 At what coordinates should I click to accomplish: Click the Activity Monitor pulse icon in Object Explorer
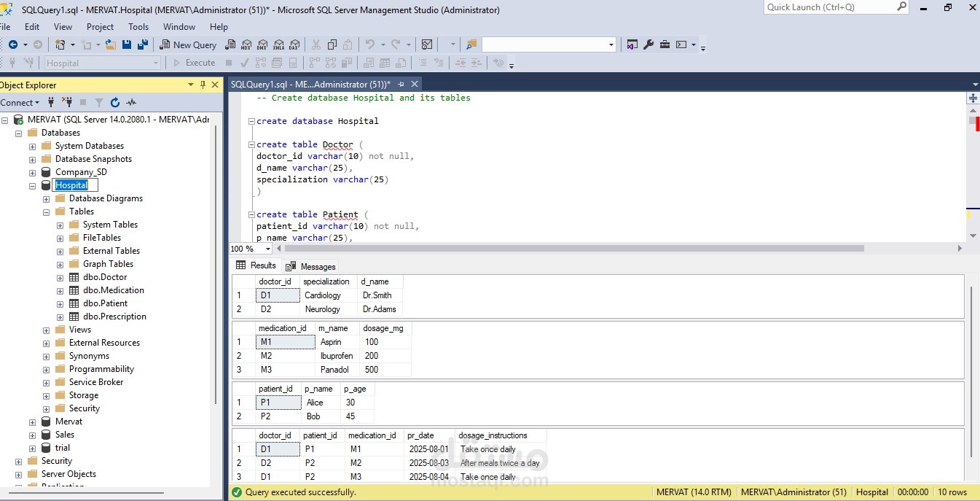[x=131, y=102]
